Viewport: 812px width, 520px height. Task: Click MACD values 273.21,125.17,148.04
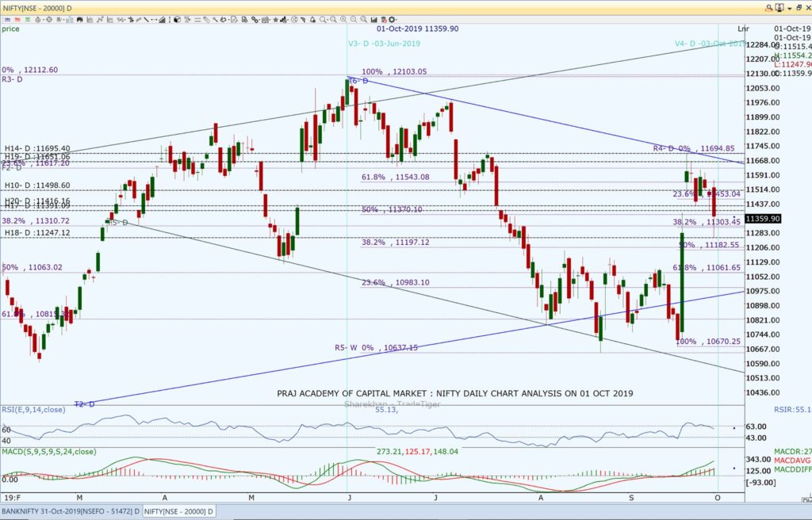(417, 452)
